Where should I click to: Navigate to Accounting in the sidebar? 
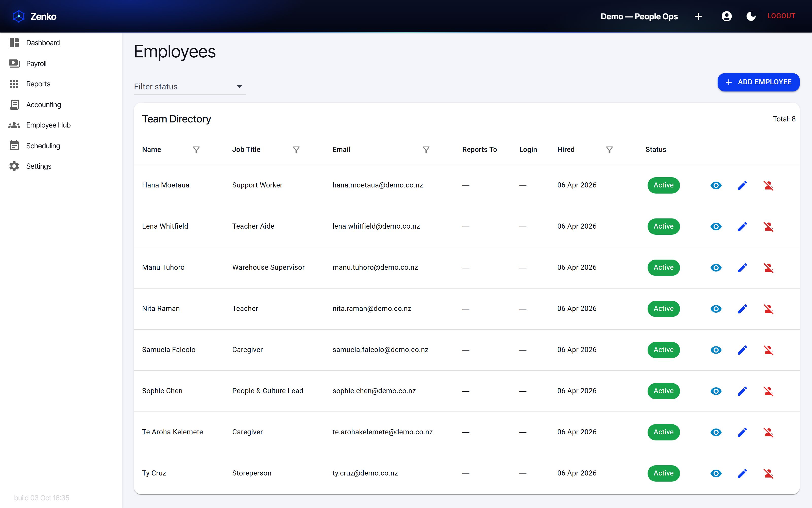(x=61, y=104)
